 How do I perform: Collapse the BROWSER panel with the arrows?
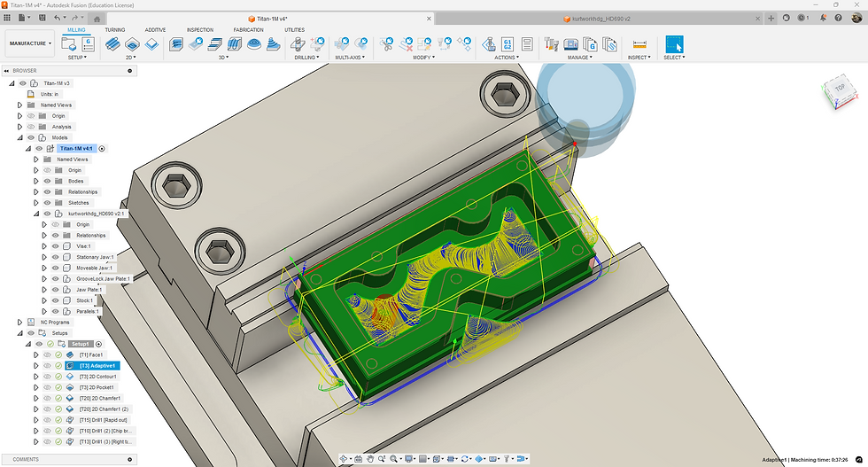(x=6, y=71)
